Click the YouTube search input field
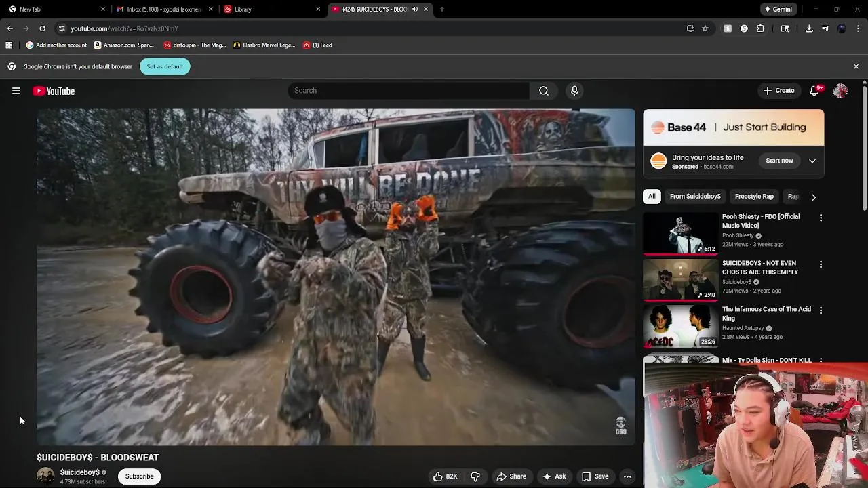The width and height of the screenshot is (868, 488). click(x=408, y=91)
